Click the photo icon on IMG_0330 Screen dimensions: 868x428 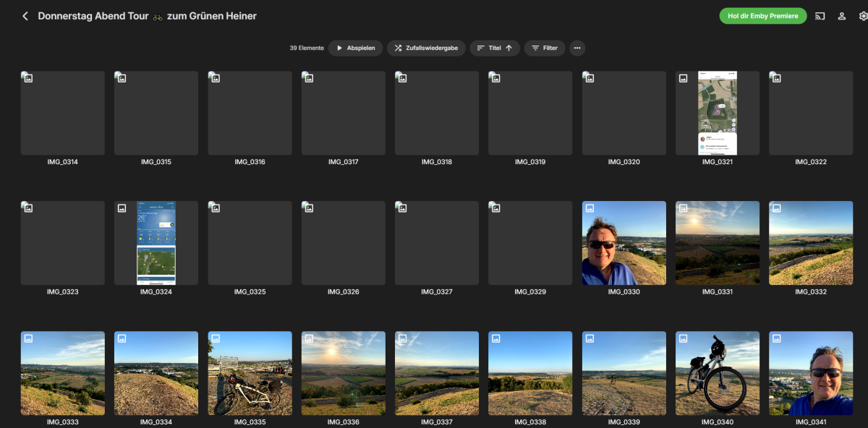pos(590,208)
